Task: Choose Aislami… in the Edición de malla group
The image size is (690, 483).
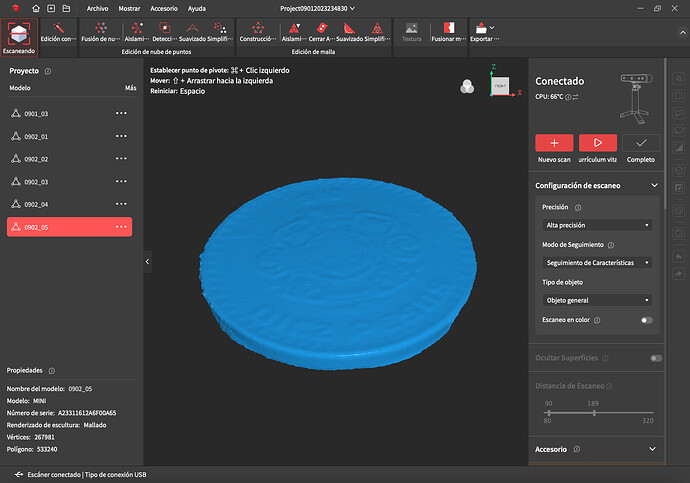Action: (x=294, y=32)
